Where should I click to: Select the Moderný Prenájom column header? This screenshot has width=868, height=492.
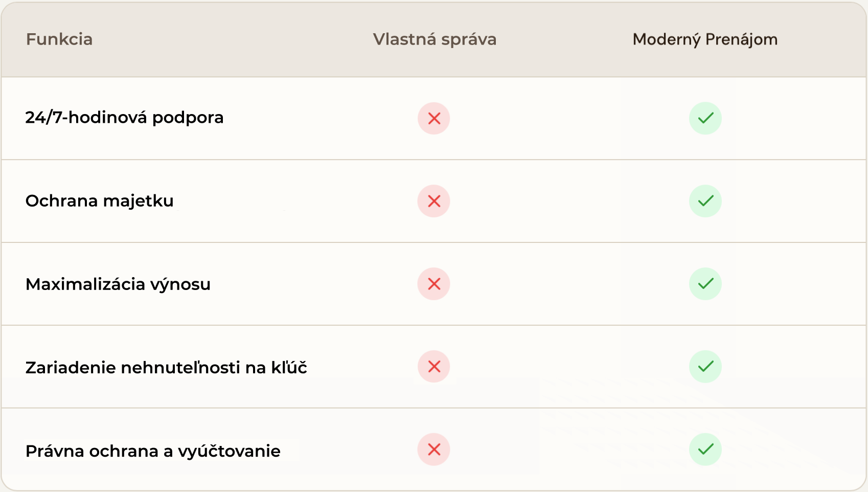point(705,39)
